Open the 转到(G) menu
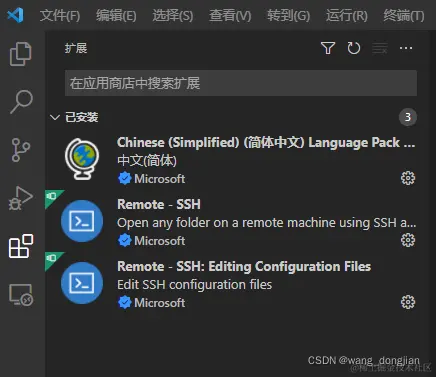The image size is (436, 377). pyautogui.click(x=289, y=15)
